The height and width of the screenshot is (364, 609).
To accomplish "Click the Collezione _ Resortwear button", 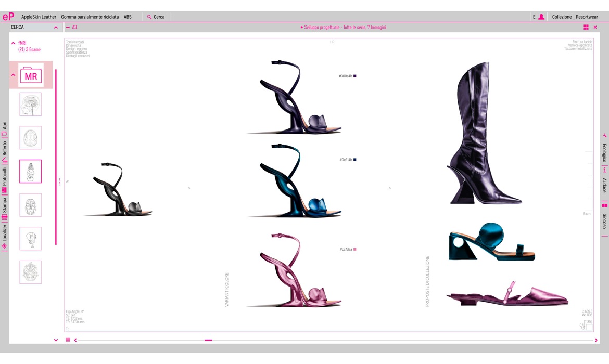I will [x=575, y=17].
